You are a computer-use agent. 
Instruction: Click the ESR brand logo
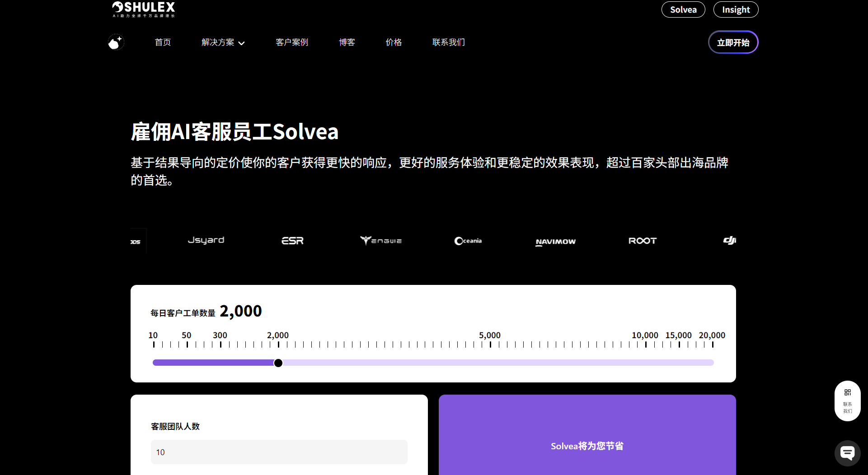pos(292,240)
